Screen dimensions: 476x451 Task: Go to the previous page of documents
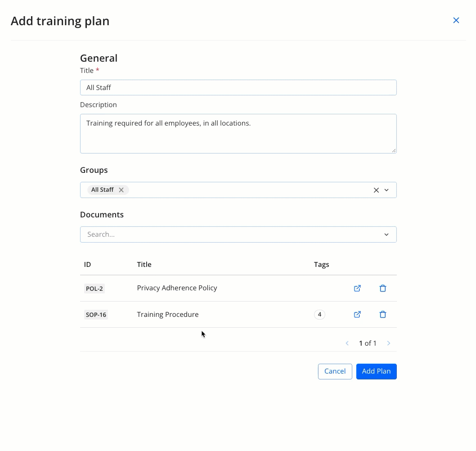(x=347, y=343)
